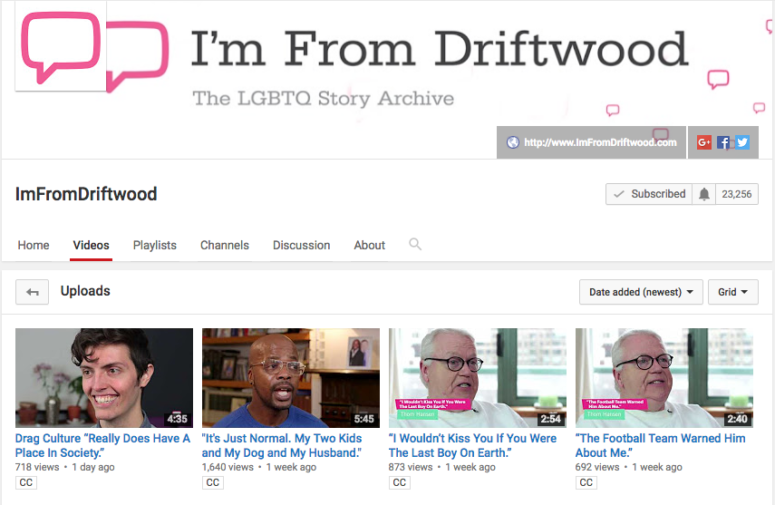Open video titled The Football Team Warned Him
The height and width of the screenshot is (505, 775).
660,445
